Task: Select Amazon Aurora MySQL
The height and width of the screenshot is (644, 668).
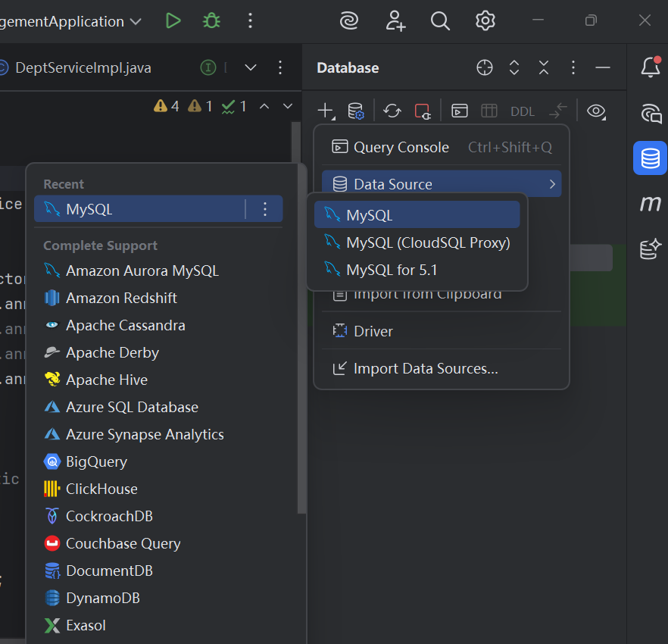Action: pos(158,270)
